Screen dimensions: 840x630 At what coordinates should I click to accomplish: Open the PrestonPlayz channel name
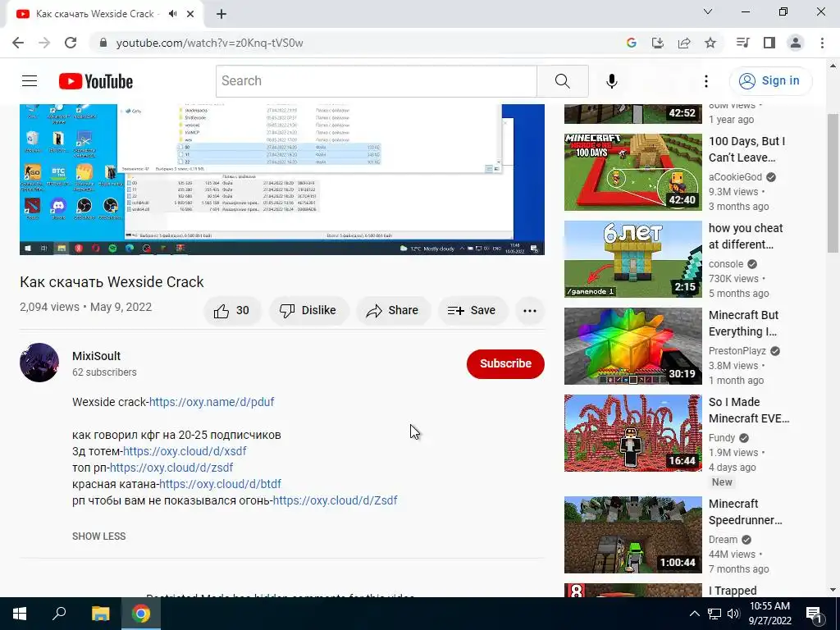click(x=737, y=351)
